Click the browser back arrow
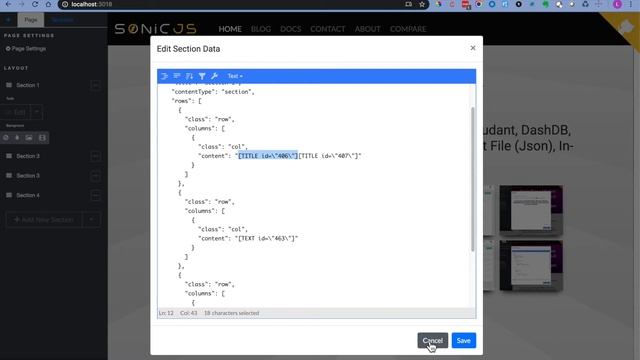The width and height of the screenshot is (640, 360). pos(8,4)
